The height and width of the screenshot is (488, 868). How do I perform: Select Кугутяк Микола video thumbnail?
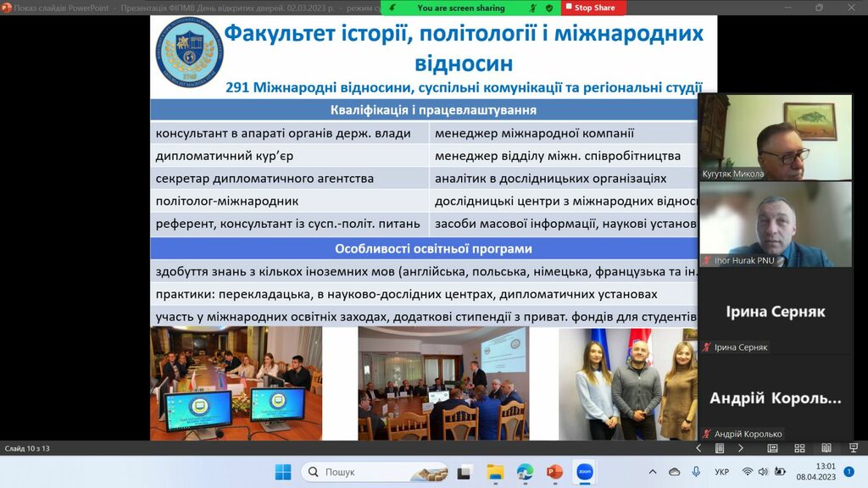coord(775,136)
